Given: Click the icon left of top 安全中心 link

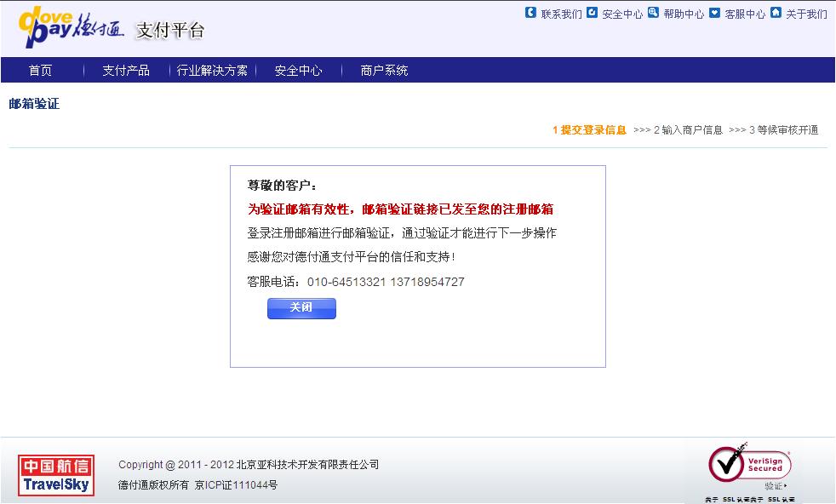Looking at the screenshot, I should click(x=592, y=13).
